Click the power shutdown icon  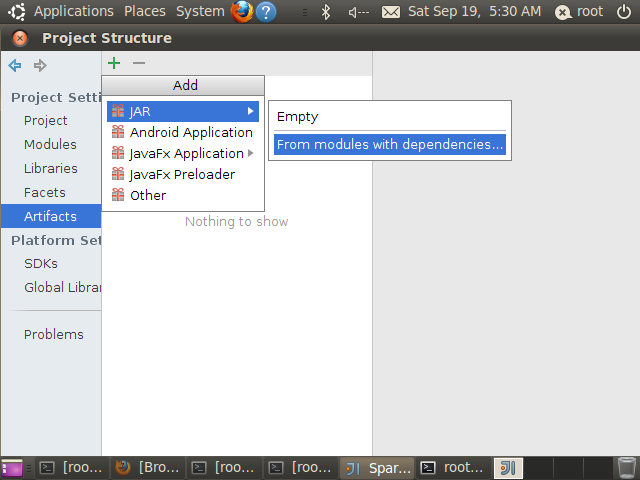pos(624,12)
